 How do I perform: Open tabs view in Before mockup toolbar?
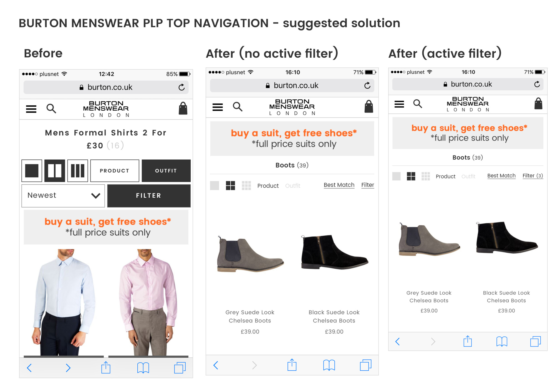(x=180, y=368)
